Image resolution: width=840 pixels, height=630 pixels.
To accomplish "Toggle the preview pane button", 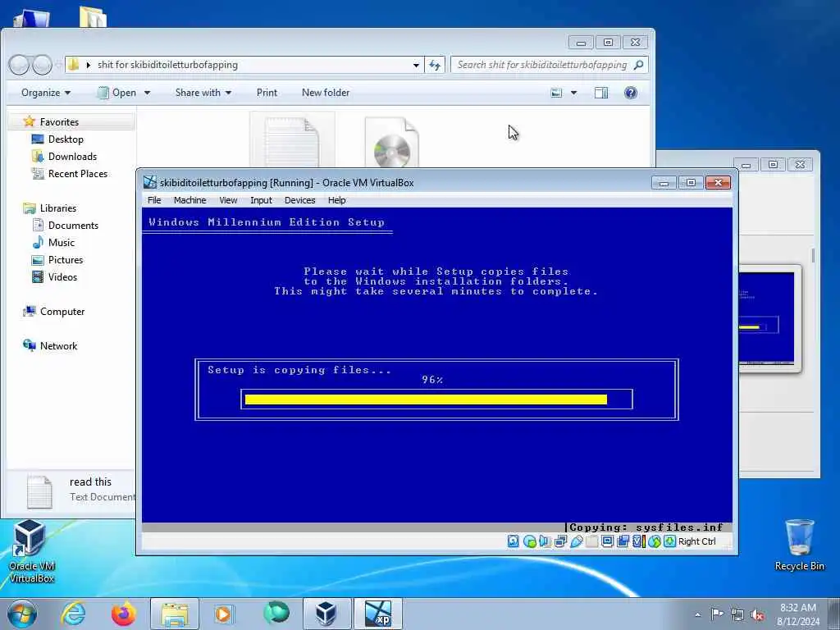I will point(601,94).
